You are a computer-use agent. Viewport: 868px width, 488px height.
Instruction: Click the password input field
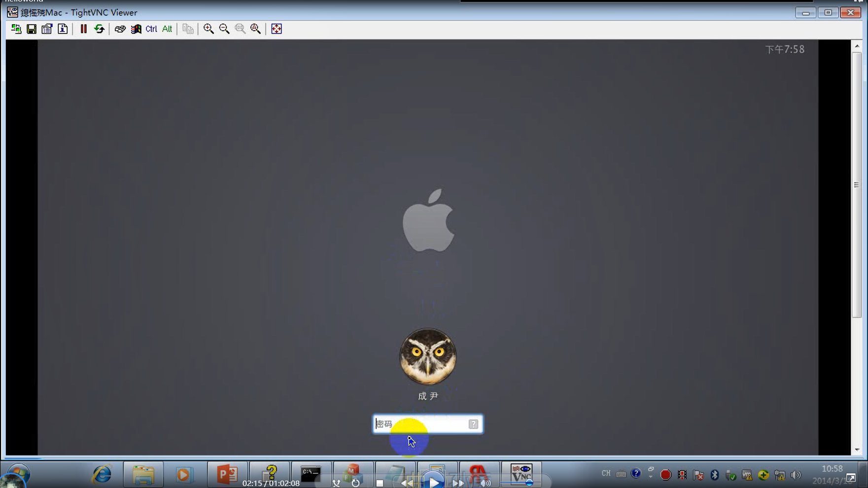coord(427,424)
